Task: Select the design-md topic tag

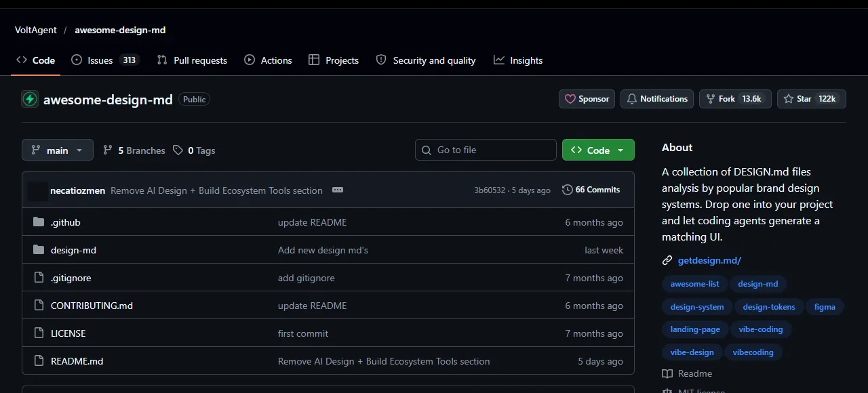Action: [758, 284]
